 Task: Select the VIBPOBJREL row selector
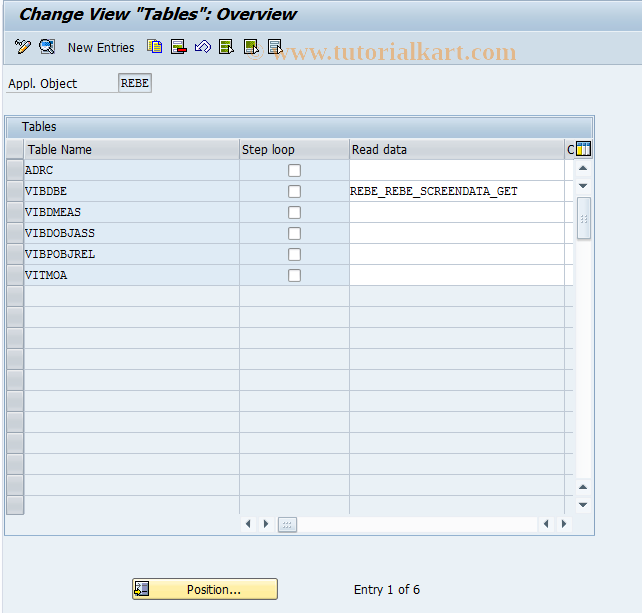[x=15, y=254]
